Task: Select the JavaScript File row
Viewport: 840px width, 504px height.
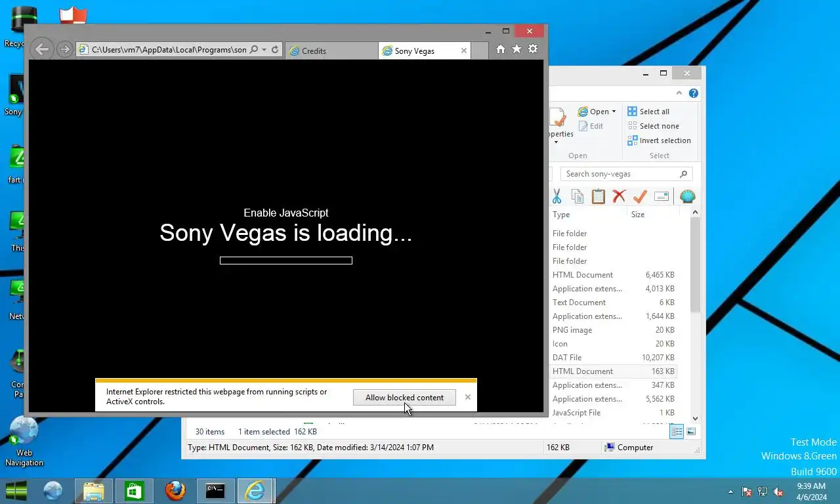Action: [x=614, y=413]
